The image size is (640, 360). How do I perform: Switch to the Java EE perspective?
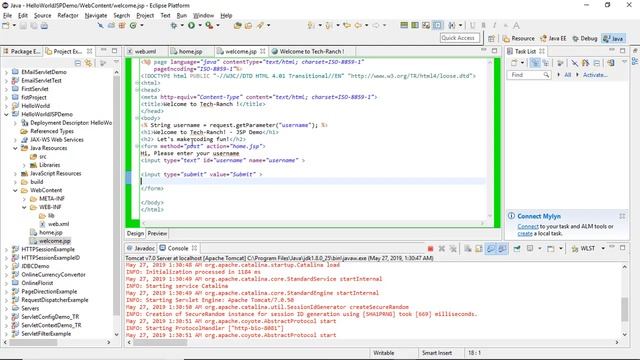(553, 38)
